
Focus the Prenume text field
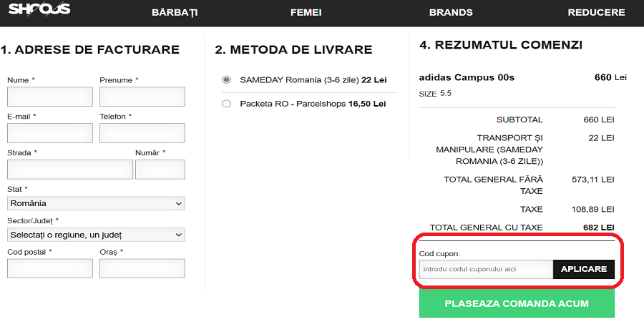(142, 97)
